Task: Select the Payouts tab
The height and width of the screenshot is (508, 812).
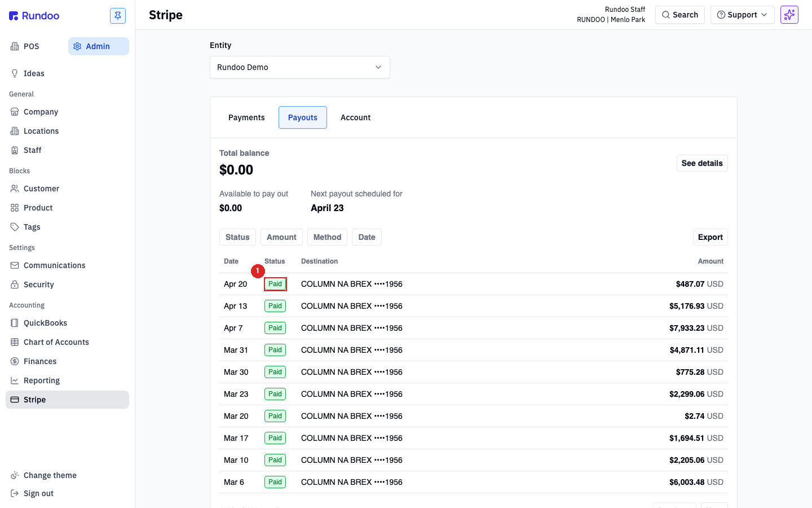Action: [x=303, y=117]
